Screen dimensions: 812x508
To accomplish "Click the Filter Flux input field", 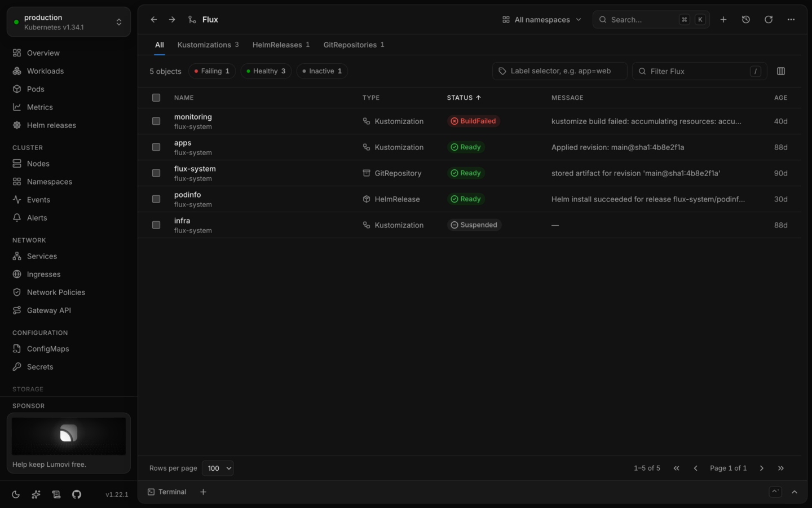I will point(700,71).
